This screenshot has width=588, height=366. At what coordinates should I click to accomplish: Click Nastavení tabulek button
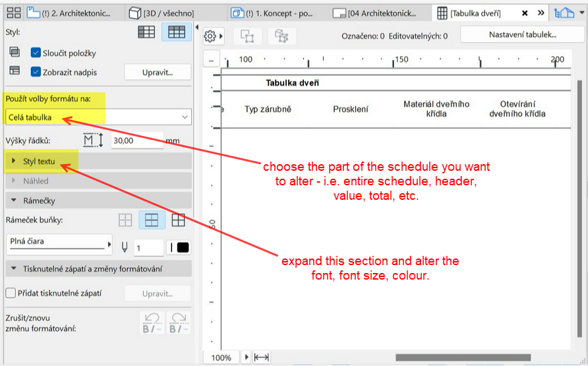click(x=522, y=35)
